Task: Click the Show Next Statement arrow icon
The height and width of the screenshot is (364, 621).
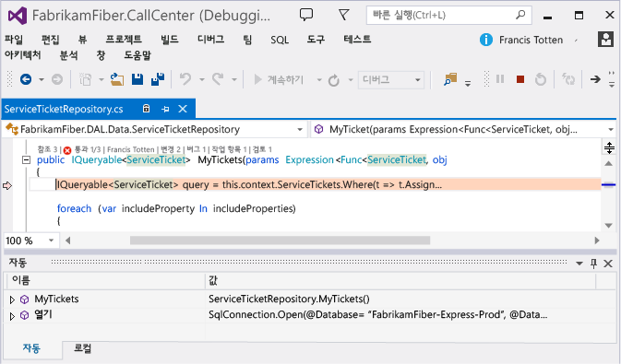Action: pyautogui.click(x=595, y=79)
